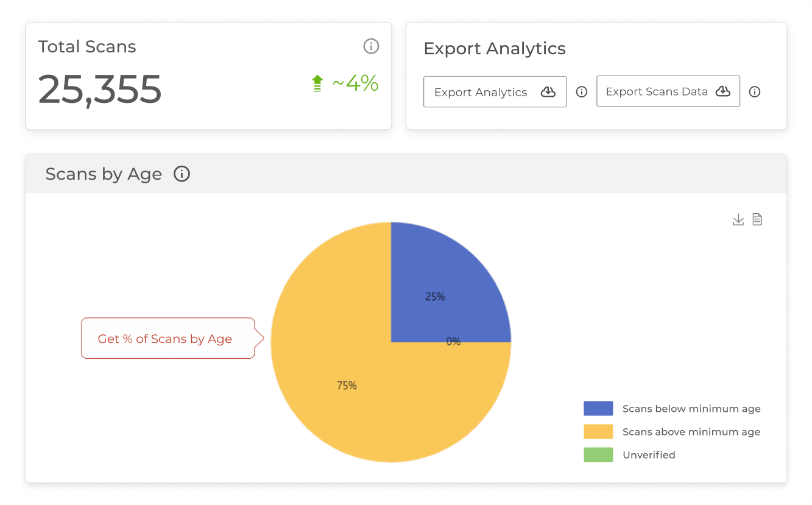
Task: Toggle the 'Unverified' legend label
Action: (649, 455)
